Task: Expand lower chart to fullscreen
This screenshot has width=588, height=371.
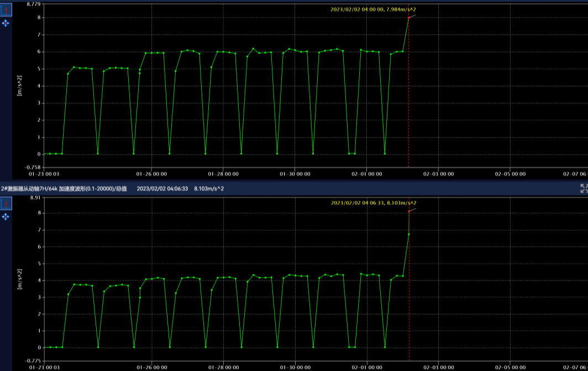Action: pos(584,189)
